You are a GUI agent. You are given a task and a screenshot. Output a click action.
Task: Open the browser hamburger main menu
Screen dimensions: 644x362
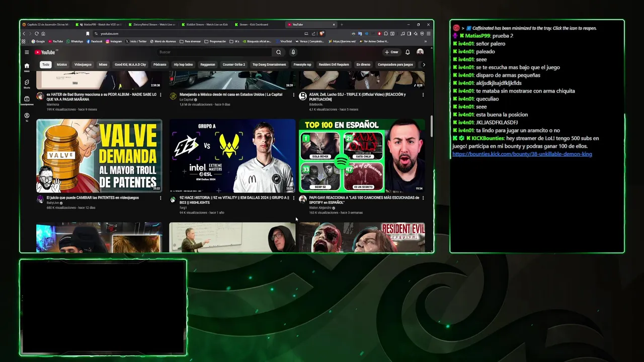coord(429,34)
